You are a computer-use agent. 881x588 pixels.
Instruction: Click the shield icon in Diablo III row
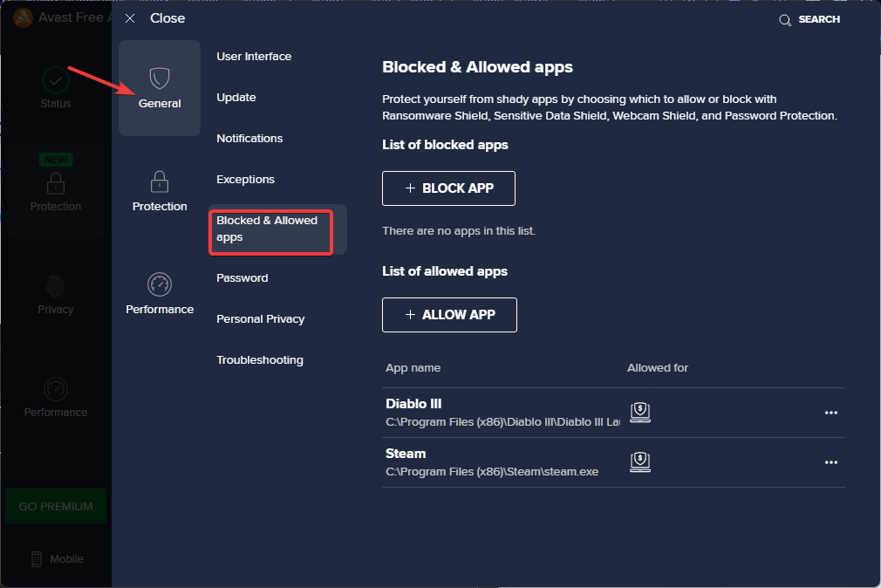[x=640, y=413]
